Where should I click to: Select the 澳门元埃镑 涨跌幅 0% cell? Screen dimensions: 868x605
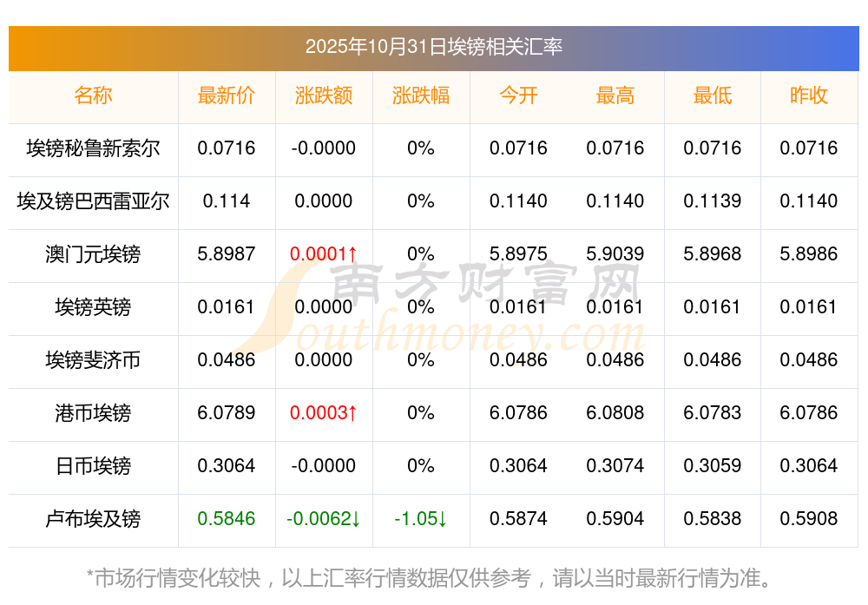coord(421,254)
